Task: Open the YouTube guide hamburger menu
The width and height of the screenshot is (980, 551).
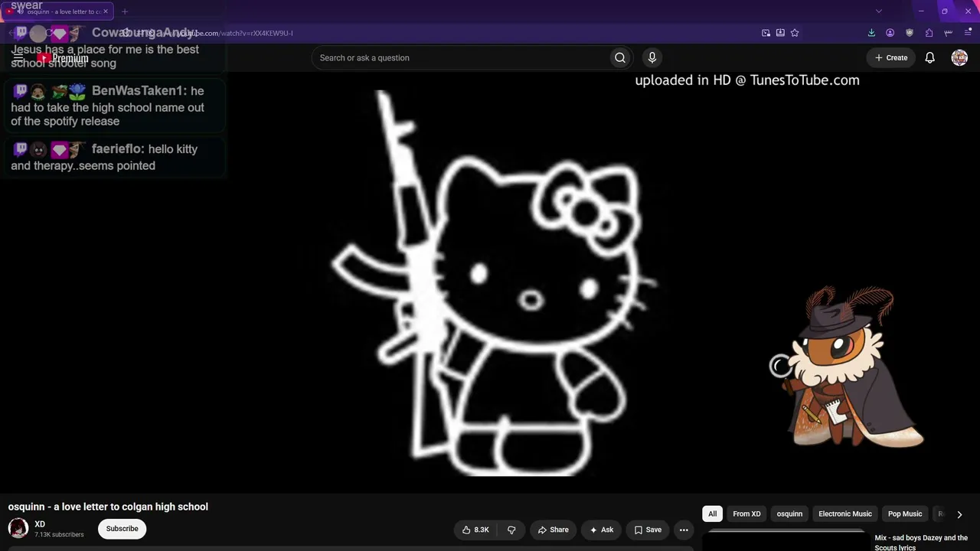Action: [x=18, y=57]
